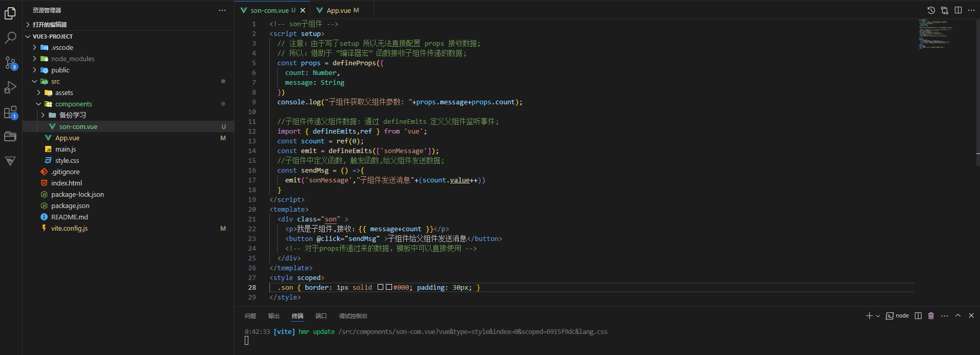Open the 端口 panel tab
This screenshot has width=980, height=355.
[321, 316]
